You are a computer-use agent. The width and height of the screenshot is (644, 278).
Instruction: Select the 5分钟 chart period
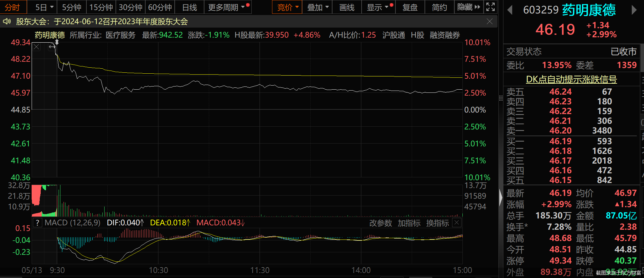pos(72,7)
